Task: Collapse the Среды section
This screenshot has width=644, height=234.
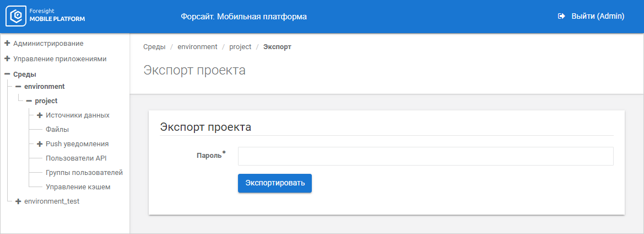Action: pyautogui.click(x=7, y=74)
